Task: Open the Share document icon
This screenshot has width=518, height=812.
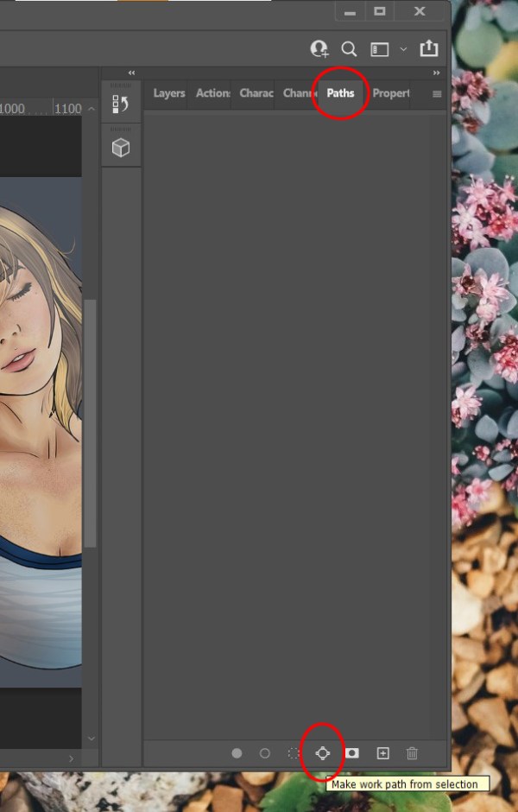Action: tap(428, 48)
